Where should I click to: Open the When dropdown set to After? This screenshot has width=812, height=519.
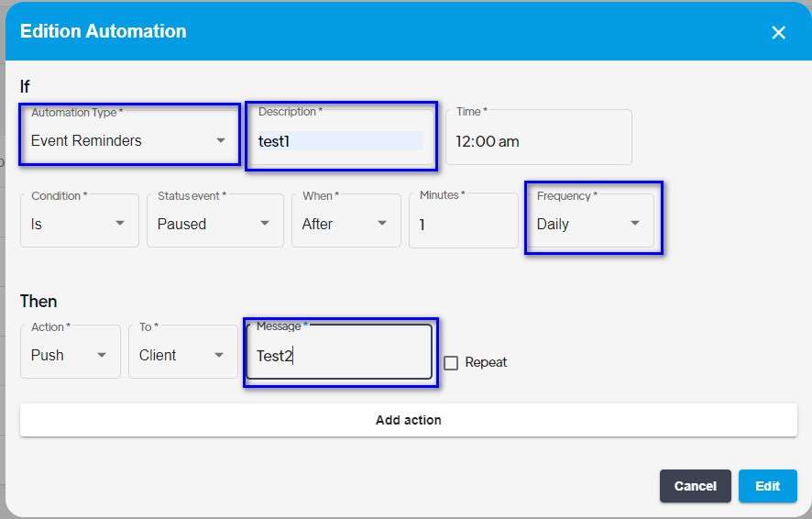click(x=346, y=221)
